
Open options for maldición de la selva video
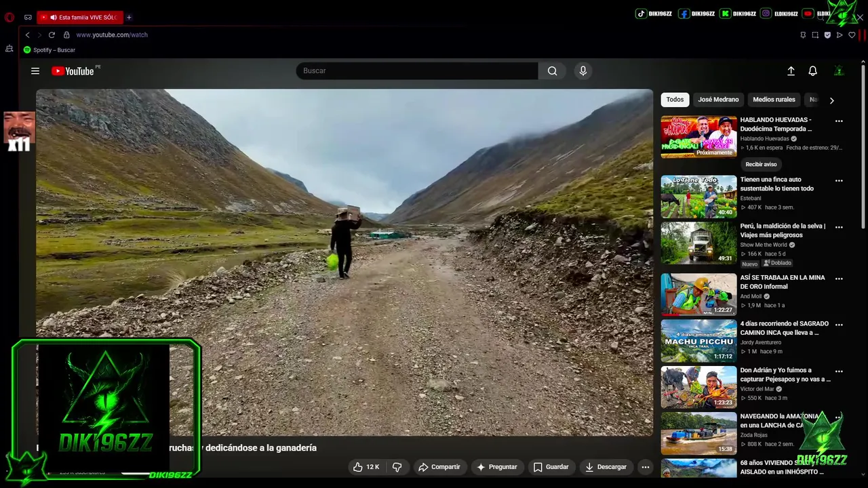click(x=839, y=227)
